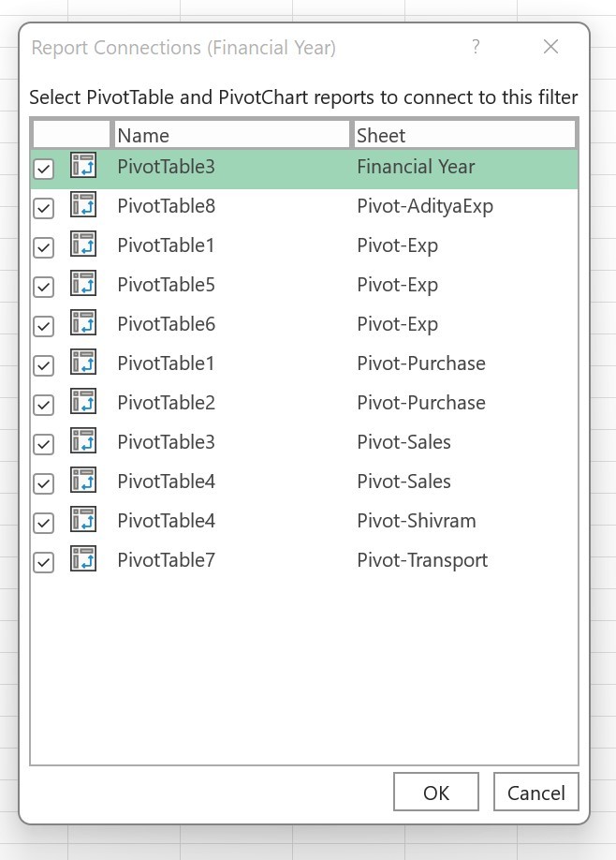Toggle checkbox for PivotTable7 on Pivot-Transport
Screen dimensions: 616x860
pos(43,563)
